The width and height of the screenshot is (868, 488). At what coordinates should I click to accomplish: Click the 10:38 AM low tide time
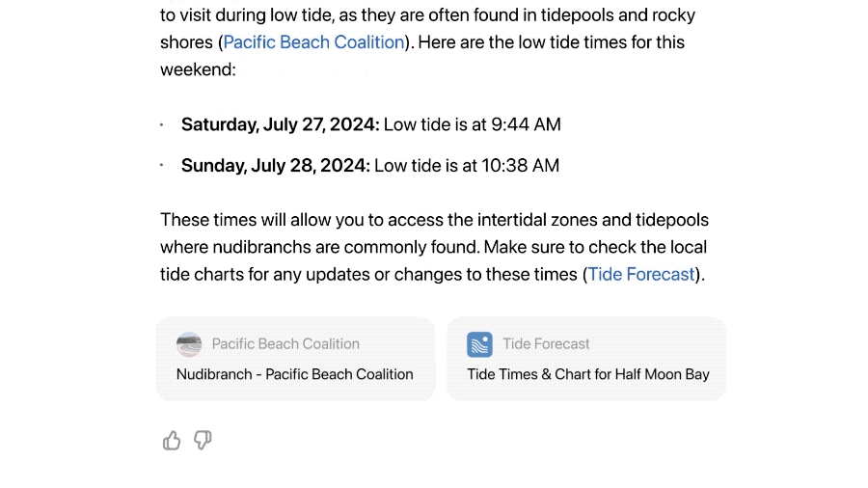tap(521, 166)
